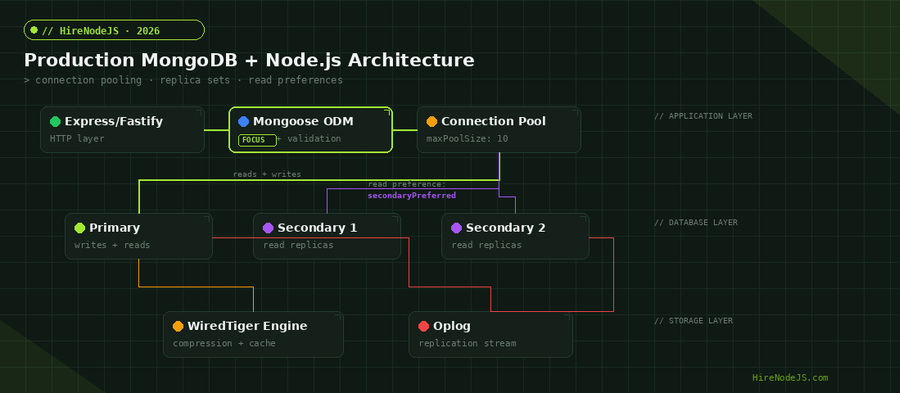Click the orange dot beside WiredTiger Engine
Image resolution: width=900 pixels, height=393 pixels.
click(x=178, y=326)
